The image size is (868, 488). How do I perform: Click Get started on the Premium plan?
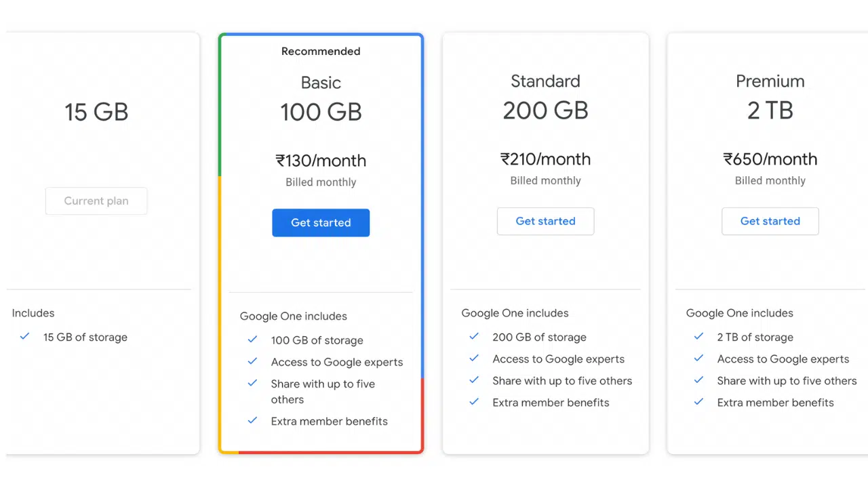click(770, 221)
